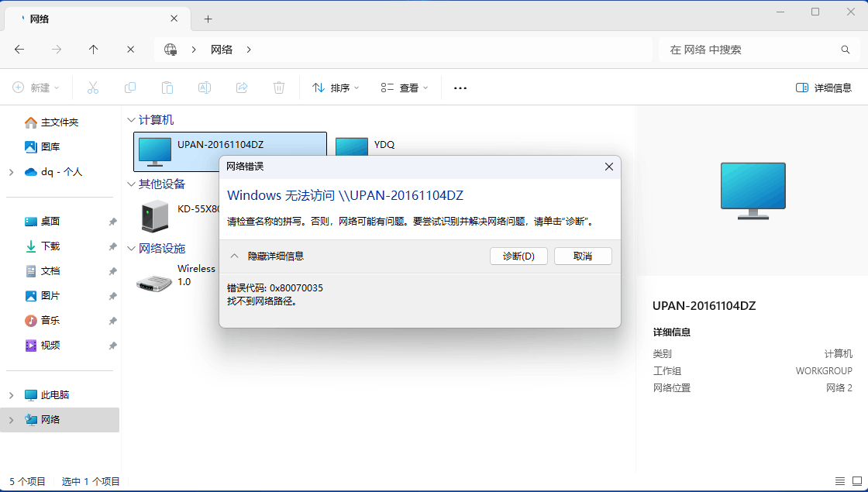Image resolution: width=868 pixels, height=492 pixels.
Task: Click the pin icon beside 视频
Action: tap(112, 346)
